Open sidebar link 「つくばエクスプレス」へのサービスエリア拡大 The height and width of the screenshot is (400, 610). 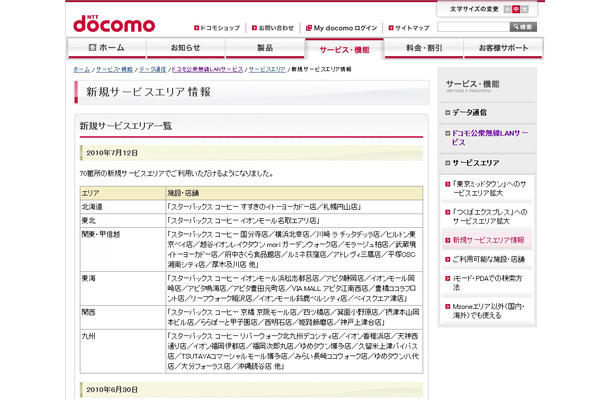pos(490,216)
